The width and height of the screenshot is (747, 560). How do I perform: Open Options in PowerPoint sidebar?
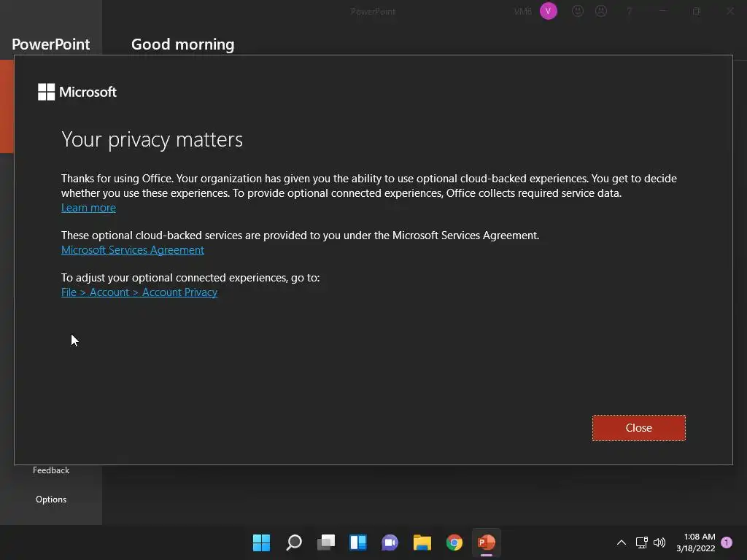click(x=51, y=499)
